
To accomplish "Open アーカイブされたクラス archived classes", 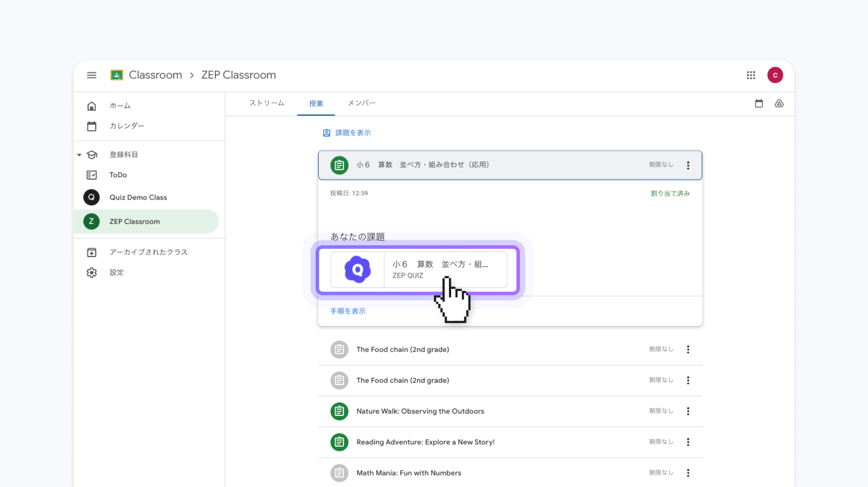I will click(148, 252).
